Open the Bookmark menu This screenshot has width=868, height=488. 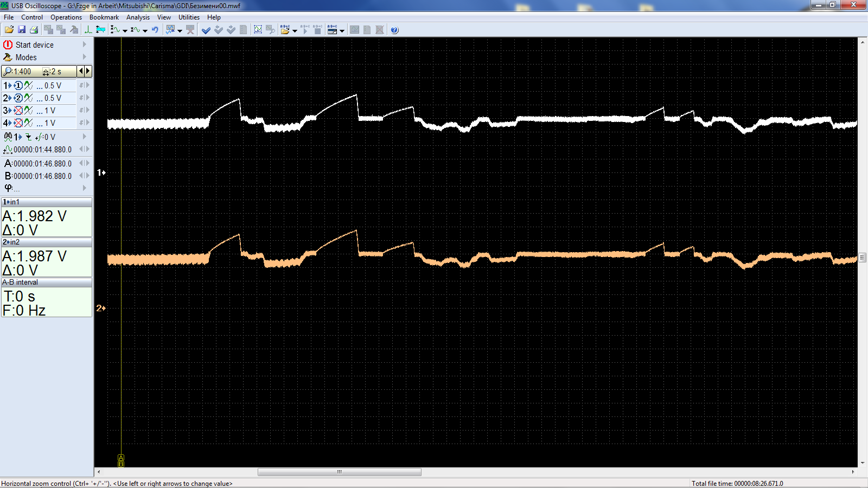pyautogui.click(x=104, y=17)
